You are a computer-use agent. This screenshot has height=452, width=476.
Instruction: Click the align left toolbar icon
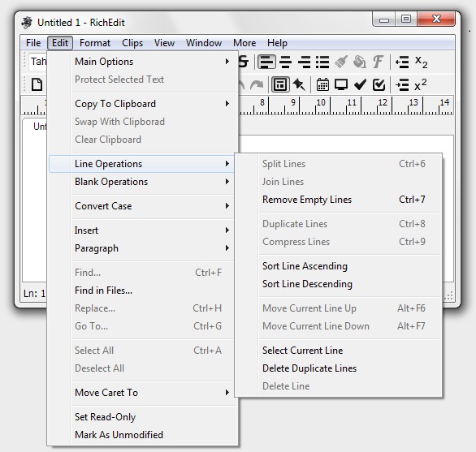266,62
